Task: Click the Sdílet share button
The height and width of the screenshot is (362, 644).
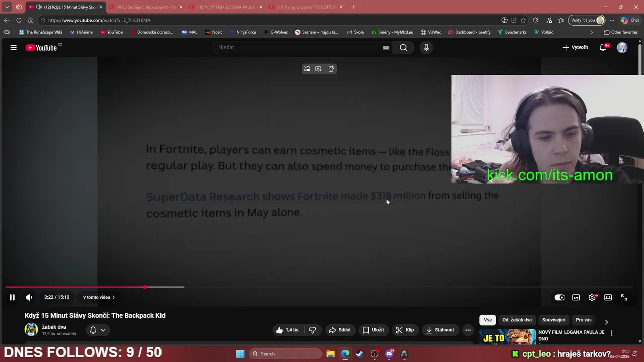Action: (x=340, y=330)
